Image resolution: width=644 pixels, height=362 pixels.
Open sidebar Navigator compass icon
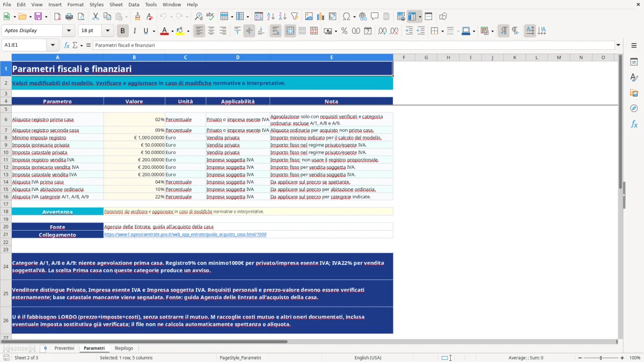click(x=634, y=108)
